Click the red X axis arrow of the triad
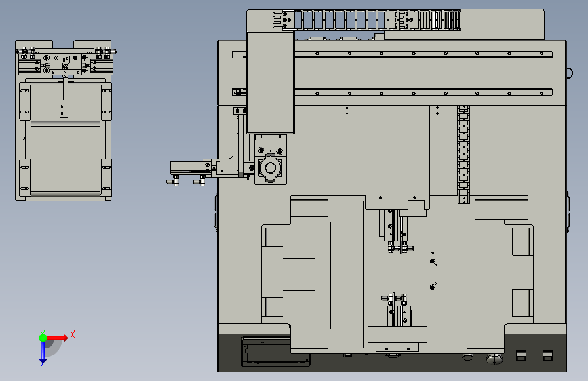Viewport: 588px width, 381px height. (57, 338)
